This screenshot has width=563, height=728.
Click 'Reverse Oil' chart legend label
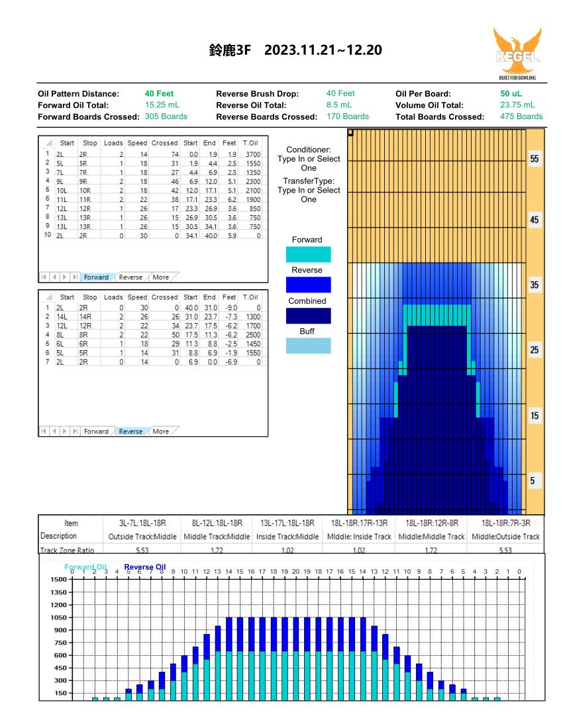tap(145, 567)
